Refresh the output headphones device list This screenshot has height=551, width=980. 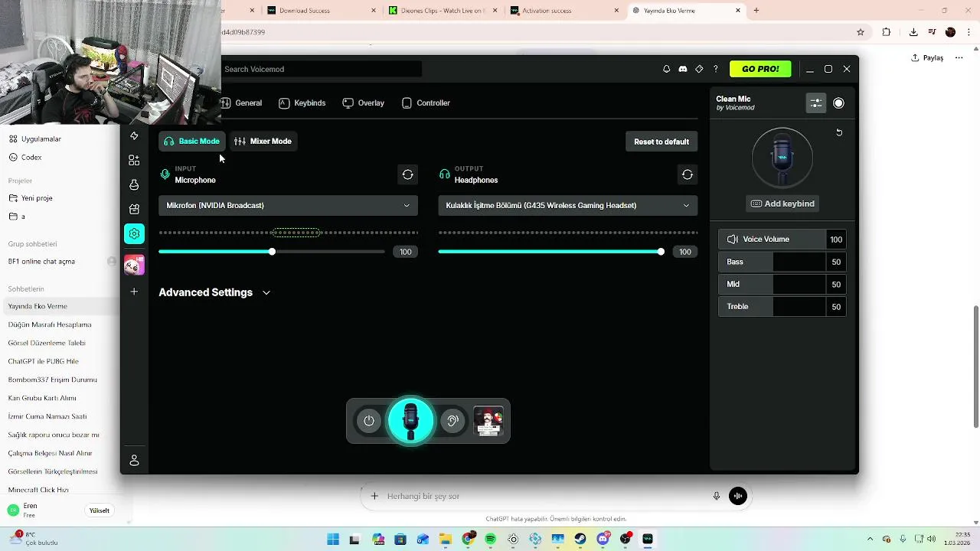click(x=688, y=174)
